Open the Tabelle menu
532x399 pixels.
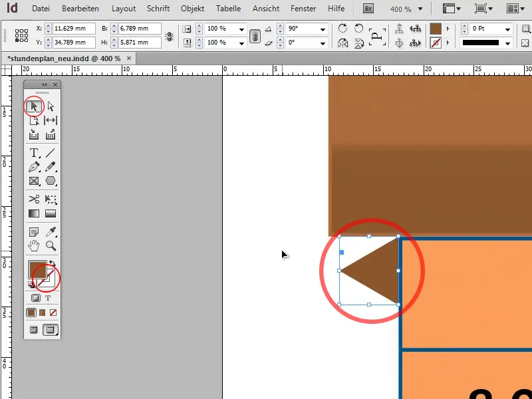(228, 9)
